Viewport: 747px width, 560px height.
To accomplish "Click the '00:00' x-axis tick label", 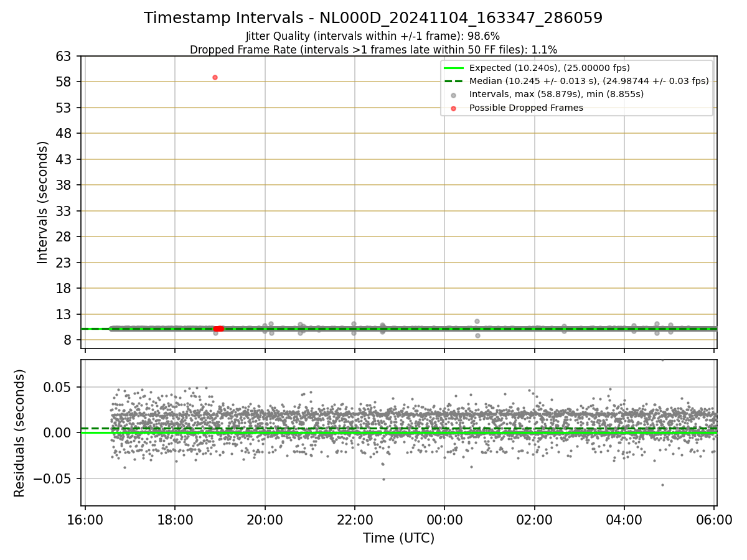I will click(x=444, y=519).
